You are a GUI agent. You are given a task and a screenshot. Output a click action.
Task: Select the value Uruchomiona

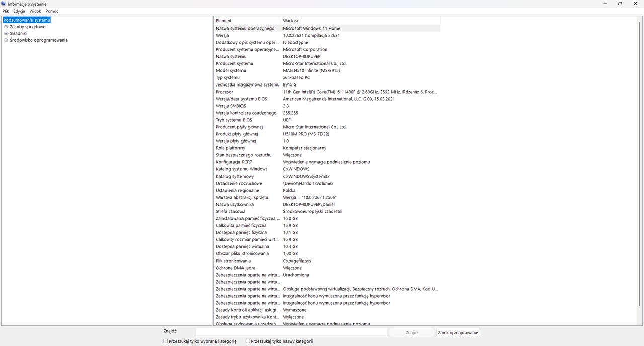pyautogui.click(x=296, y=275)
